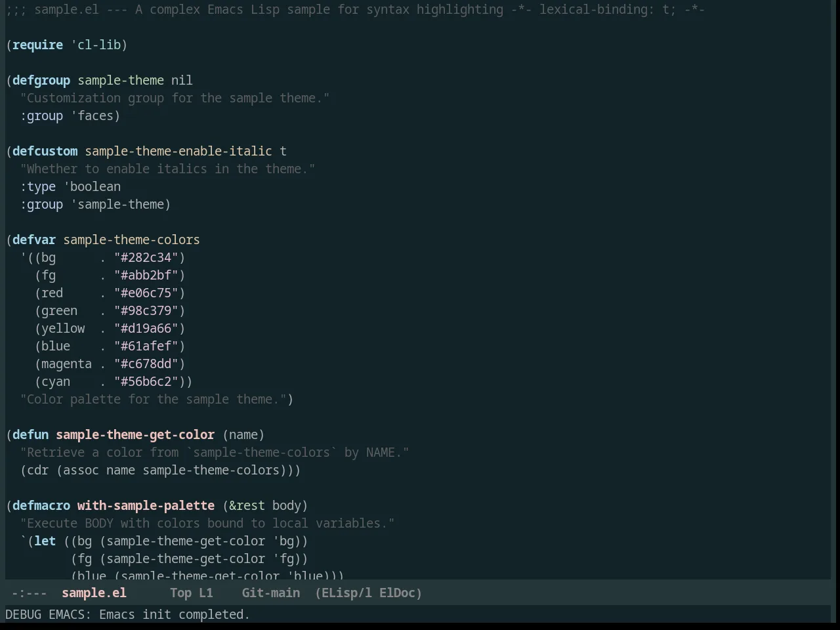Click the 'defun' keyword

click(x=30, y=434)
